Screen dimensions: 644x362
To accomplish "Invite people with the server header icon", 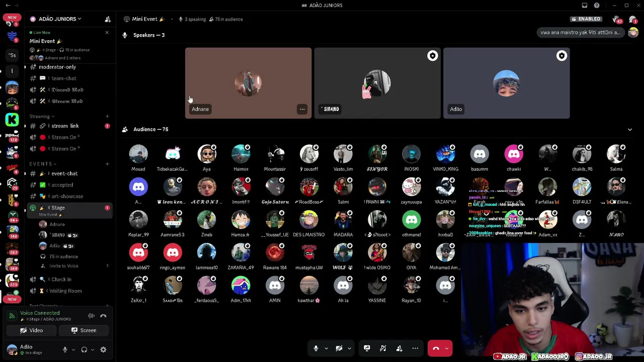I will 107,19.
